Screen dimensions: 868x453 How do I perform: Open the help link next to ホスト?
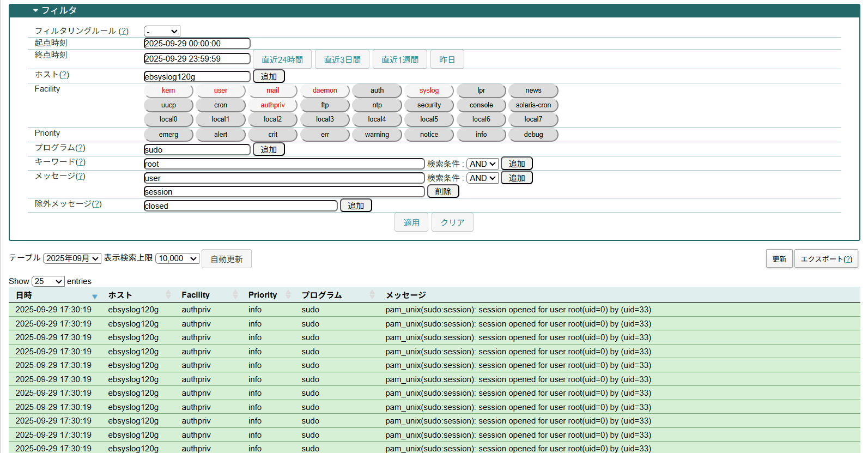pyautogui.click(x=64, y=75)
